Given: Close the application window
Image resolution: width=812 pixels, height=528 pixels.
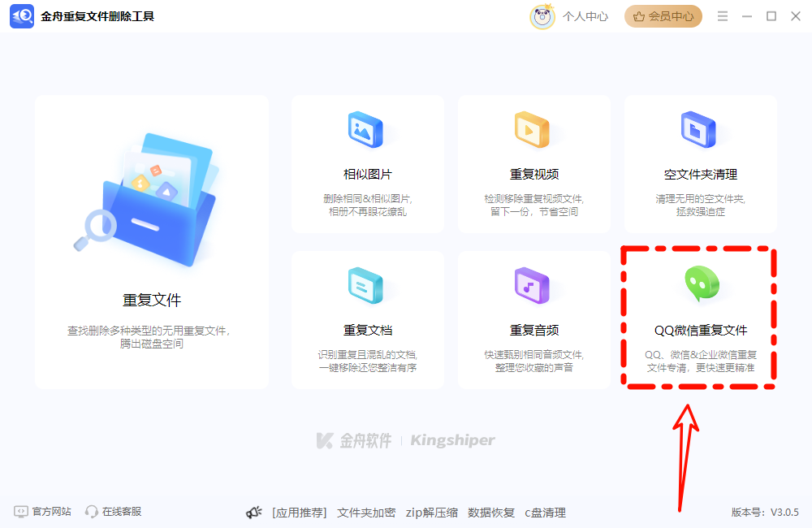Looking at the screenshot, I should tap(796, 16).
